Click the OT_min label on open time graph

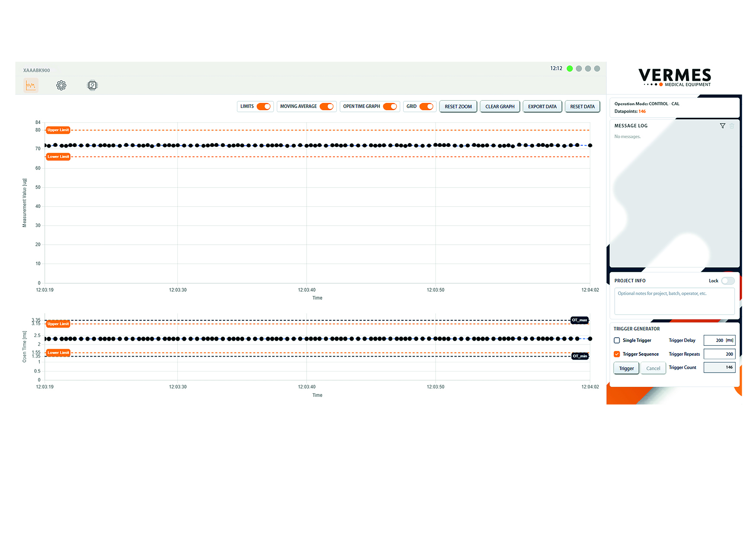[580, 356]
